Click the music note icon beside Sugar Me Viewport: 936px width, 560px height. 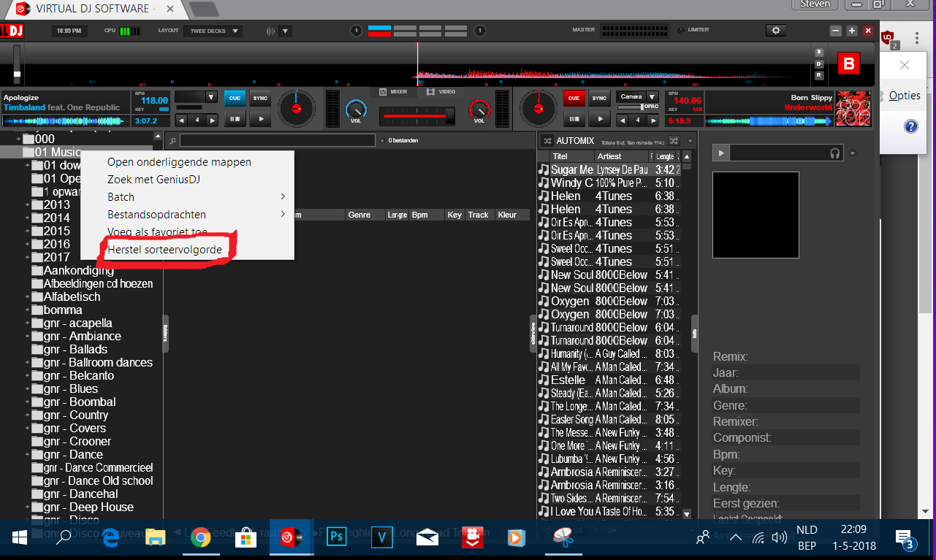[x=543, y=169]
